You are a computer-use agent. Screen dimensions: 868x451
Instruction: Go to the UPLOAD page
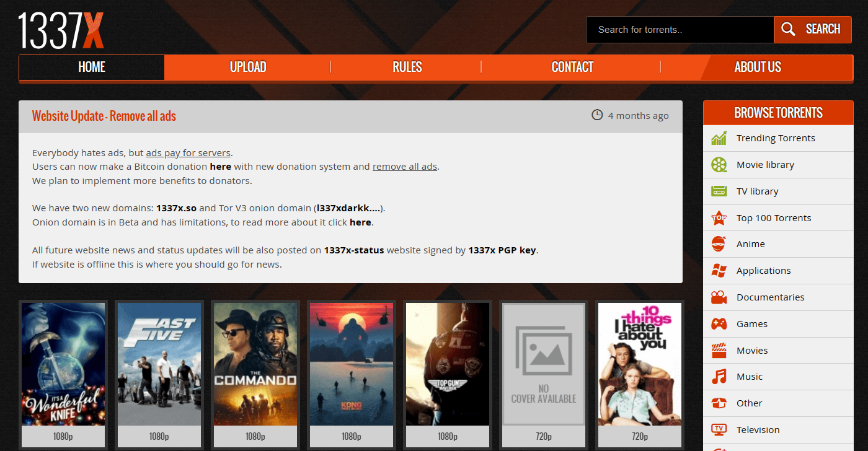[x=248, y=68]
